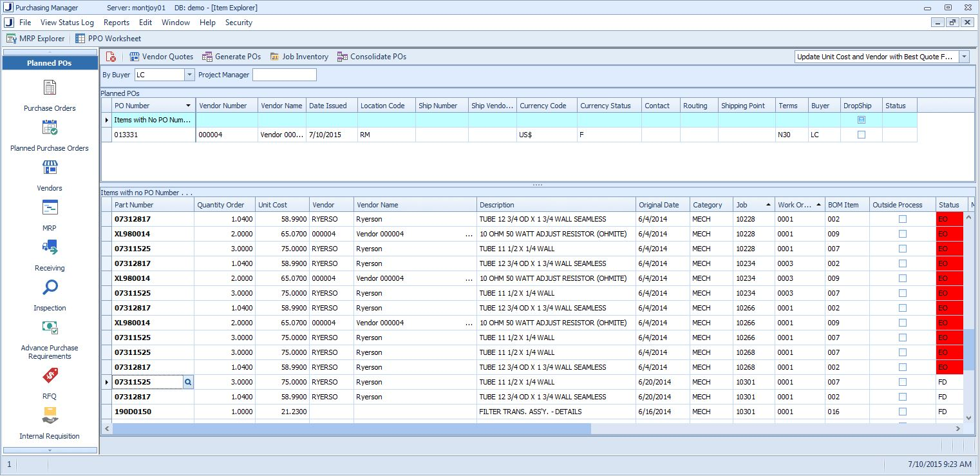Click Generate POs button
Image resolution: width=980 pixels, height=476 pixels.
click(x=231, y=57)
